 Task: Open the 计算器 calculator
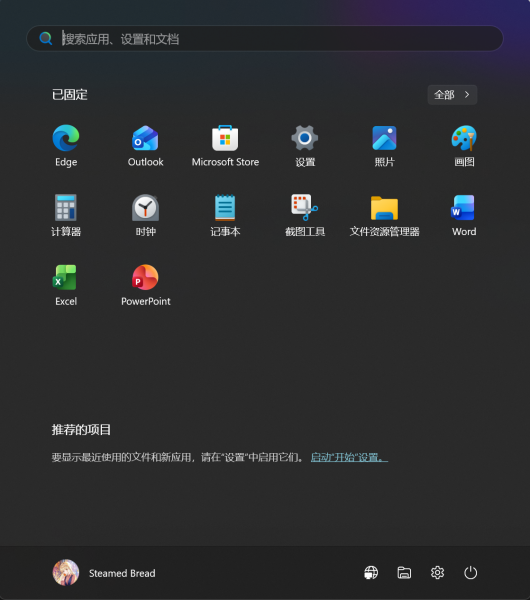[x=66, y=215]
